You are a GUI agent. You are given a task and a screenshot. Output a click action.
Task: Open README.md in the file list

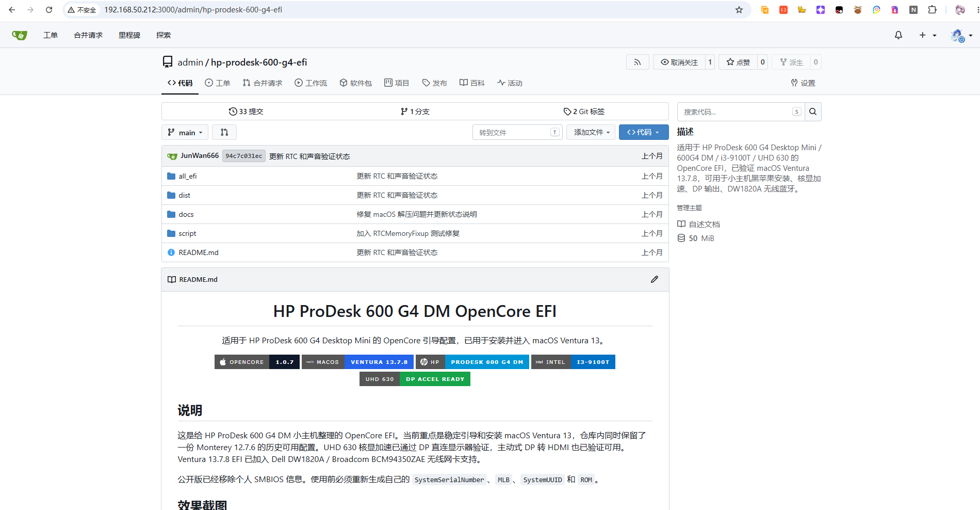(199, 252)
